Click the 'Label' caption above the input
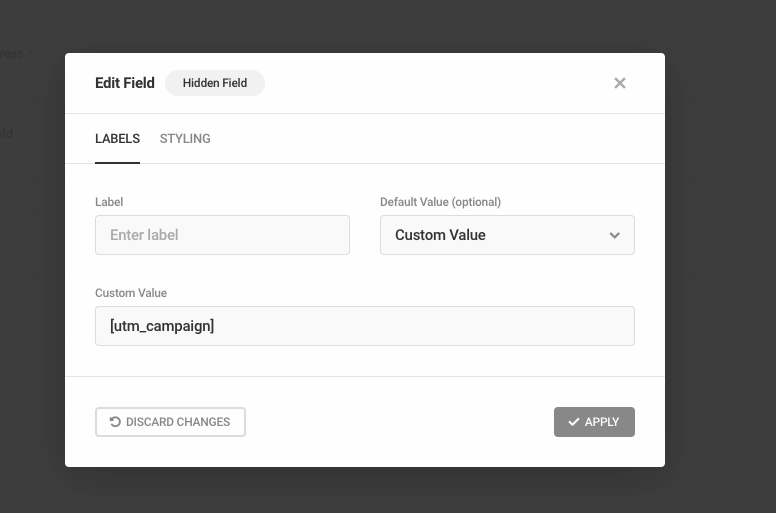776x513 pixels. pyautogui.click(x=109, y=202)
